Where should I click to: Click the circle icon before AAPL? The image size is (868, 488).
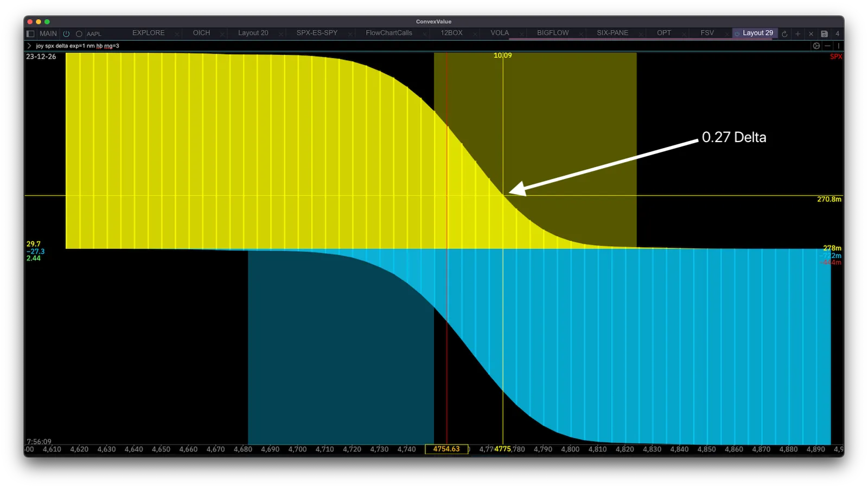click(79, 34)
